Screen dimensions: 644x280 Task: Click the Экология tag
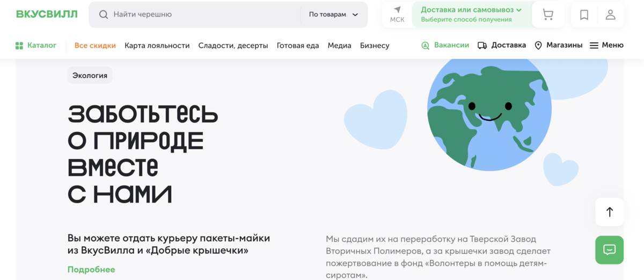(x=90, y=75)
